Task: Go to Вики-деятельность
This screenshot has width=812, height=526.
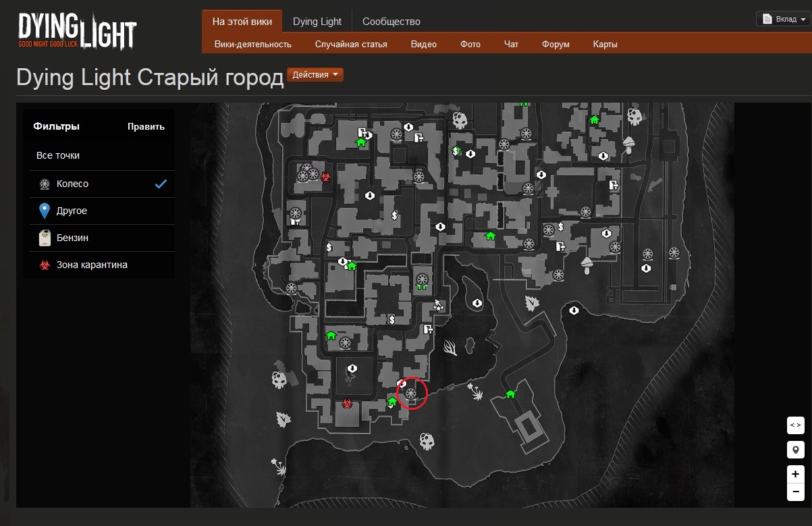Action: click(253, 44)
